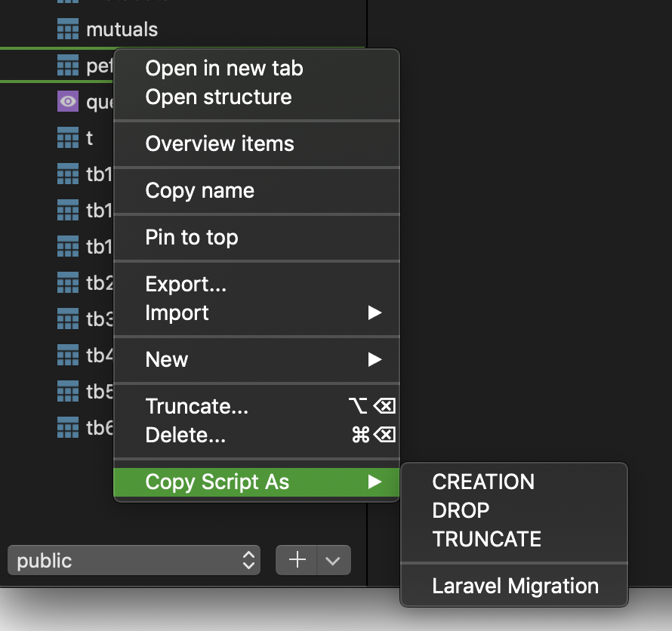Select CREATION from the script submenu
The height and width of the screenshot is (631, 672).
point(484,482)
